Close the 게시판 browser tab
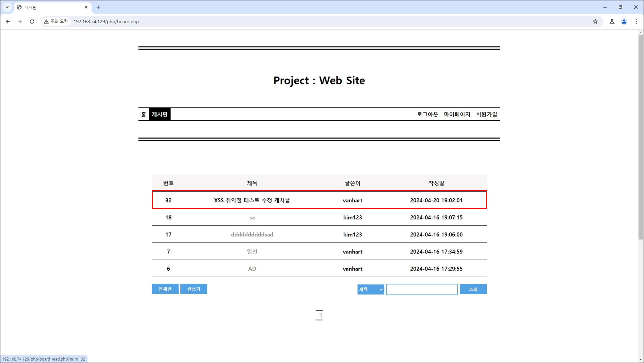 [x=86, y=7]
